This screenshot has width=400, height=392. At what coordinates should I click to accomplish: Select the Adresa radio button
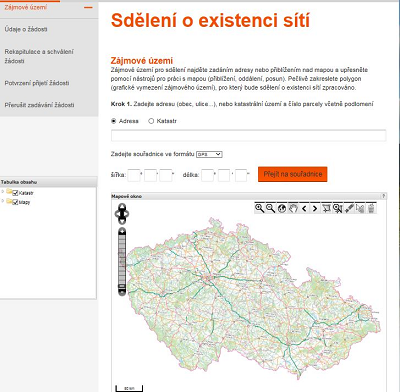(x=114, y=121)
